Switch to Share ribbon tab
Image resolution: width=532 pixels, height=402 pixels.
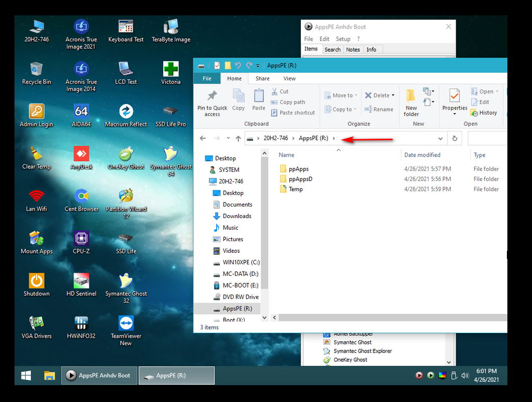click(263, 78)
